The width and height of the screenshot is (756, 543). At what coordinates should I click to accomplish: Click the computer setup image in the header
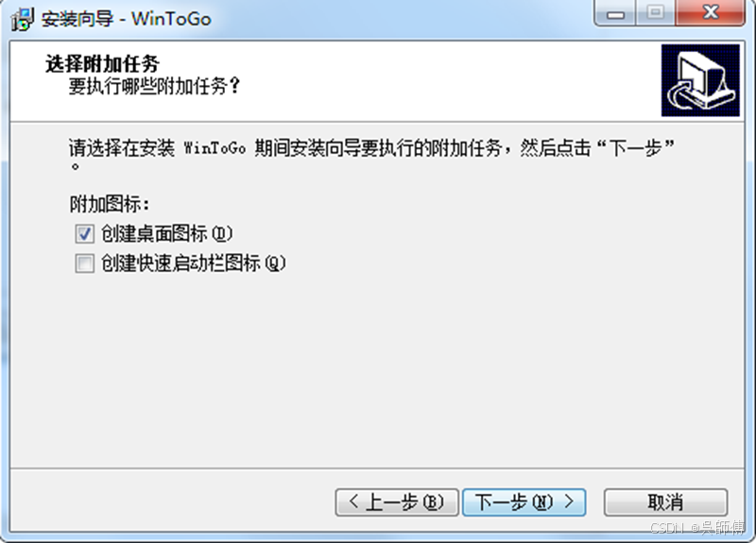click(700, 80)
